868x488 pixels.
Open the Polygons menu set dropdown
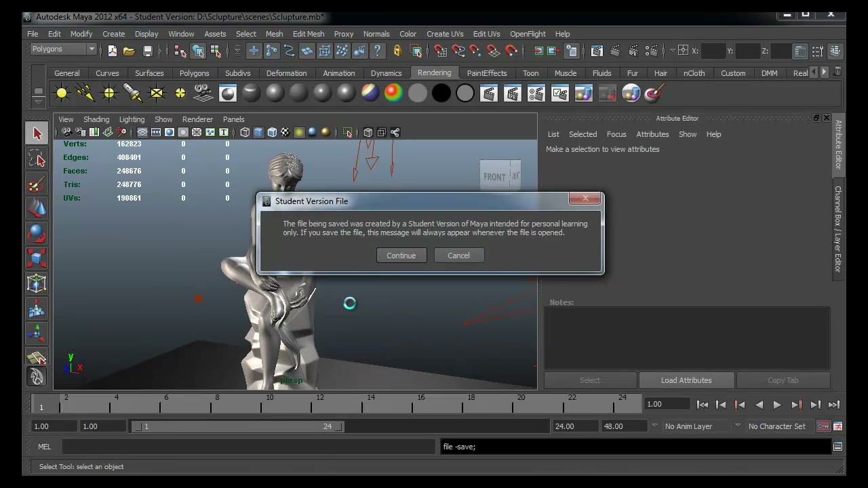coord(63,49)
